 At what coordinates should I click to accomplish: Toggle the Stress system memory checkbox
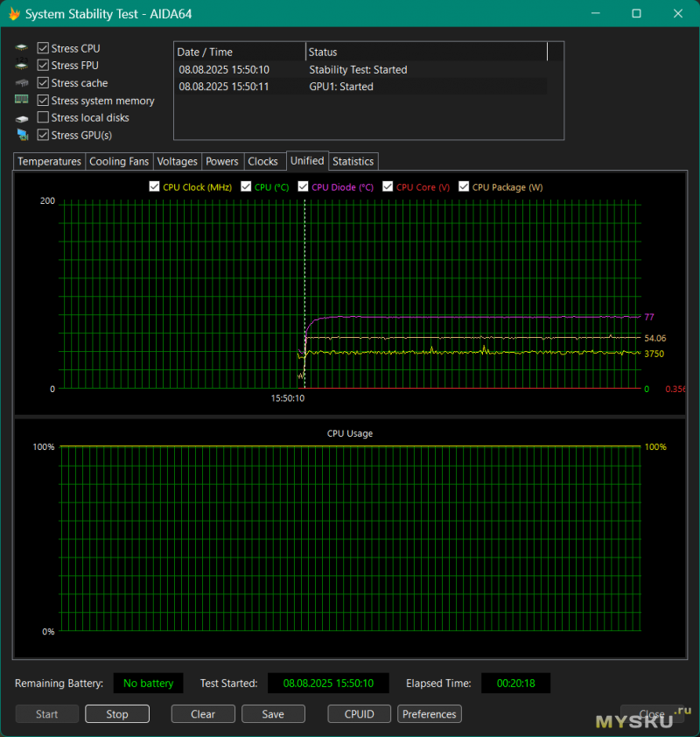coord(43,100)
